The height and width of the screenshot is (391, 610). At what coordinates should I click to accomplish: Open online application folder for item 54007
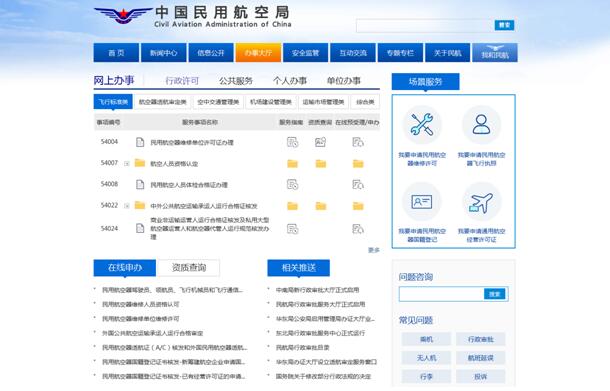coord(358,164)
